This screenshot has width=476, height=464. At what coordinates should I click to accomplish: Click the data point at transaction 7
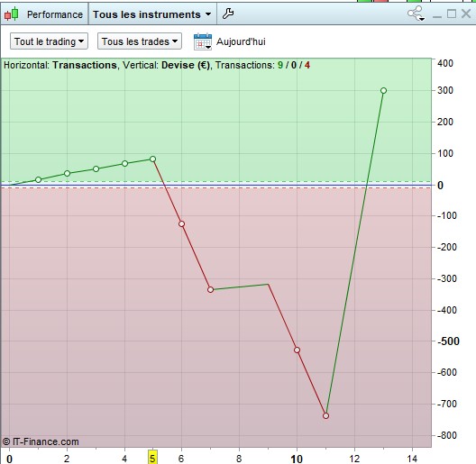tap(211, 289)
